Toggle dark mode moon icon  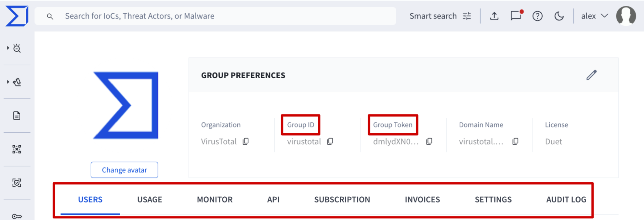[559, 16]
